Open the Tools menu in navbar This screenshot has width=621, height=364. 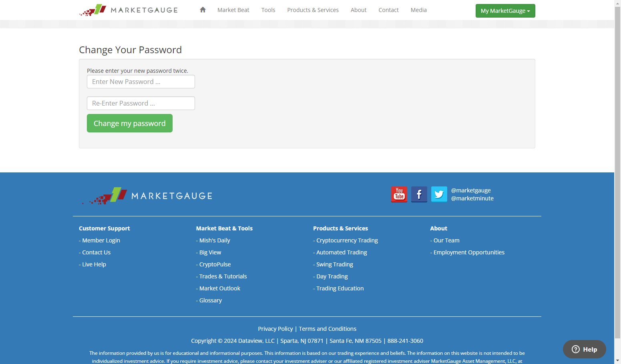point(268,10)
